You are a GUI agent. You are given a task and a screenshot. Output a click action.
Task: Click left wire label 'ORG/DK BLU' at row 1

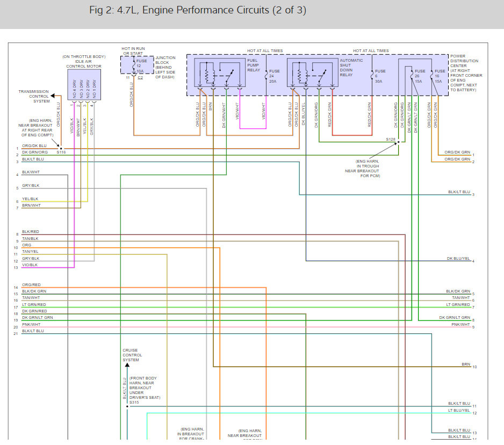tap(34, 146)
